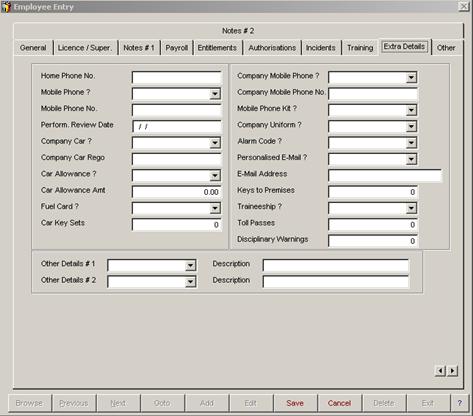Screen dimensions: 473x416
Task: Click the Add button
Action: [x=207, y=403]
